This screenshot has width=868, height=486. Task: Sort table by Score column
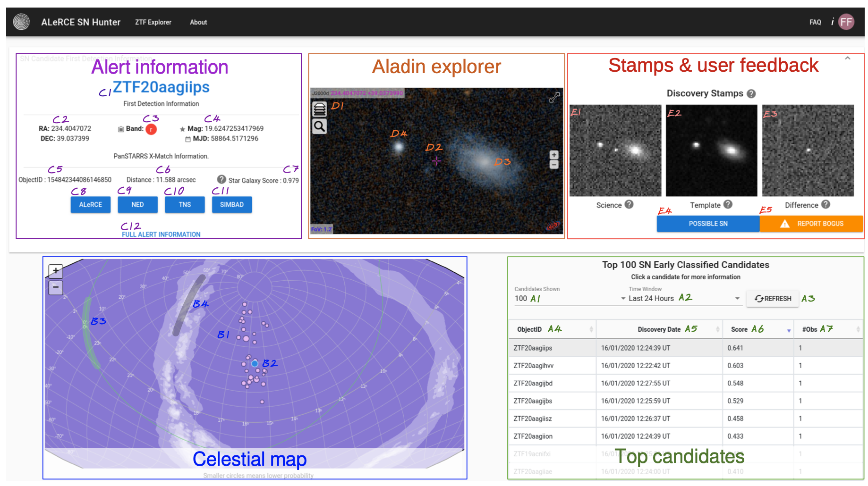pos(758,329)
